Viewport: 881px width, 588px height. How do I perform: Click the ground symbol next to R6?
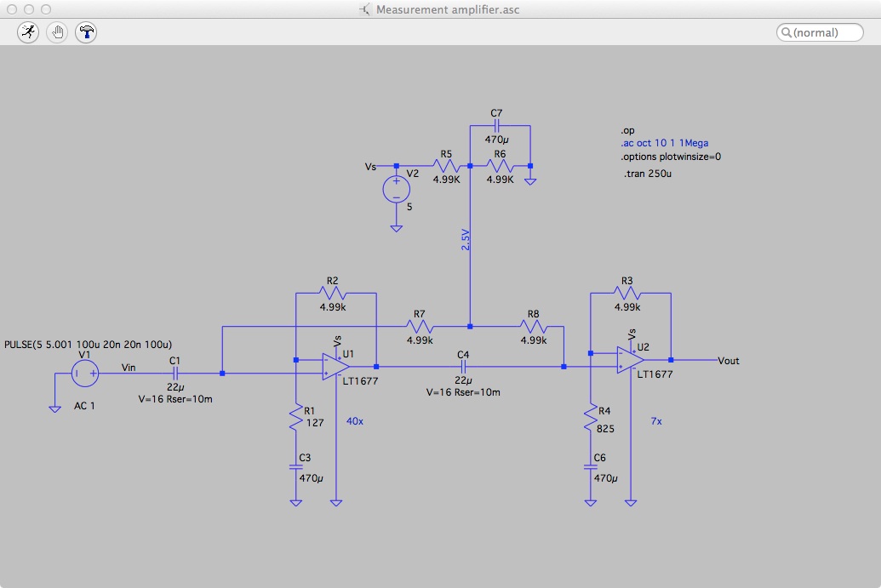[x=529, y=181]
